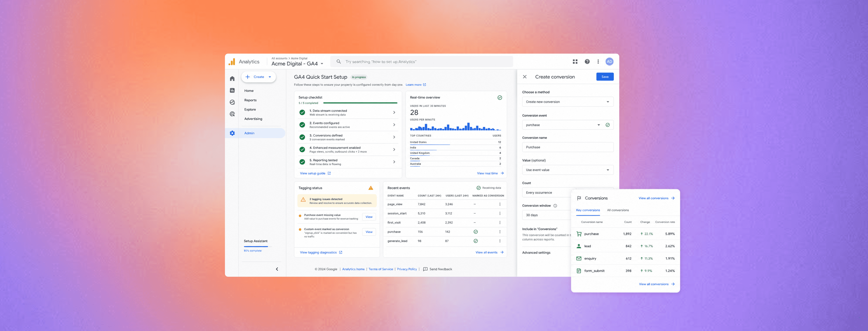Switch to the All conversions tab
The image size is (868, 331).
(x=618, y=210)
